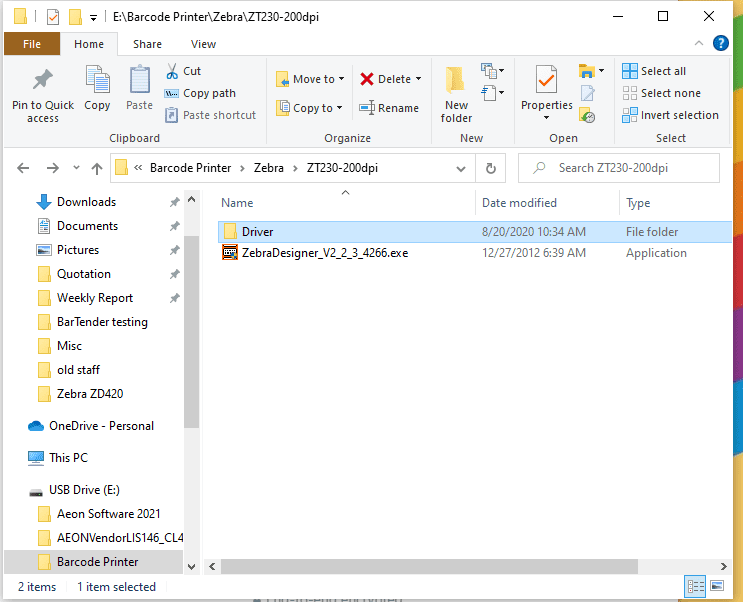
Task: Click the Cut scissors icon
Action: pyautogui.click(x=172, y=71)
